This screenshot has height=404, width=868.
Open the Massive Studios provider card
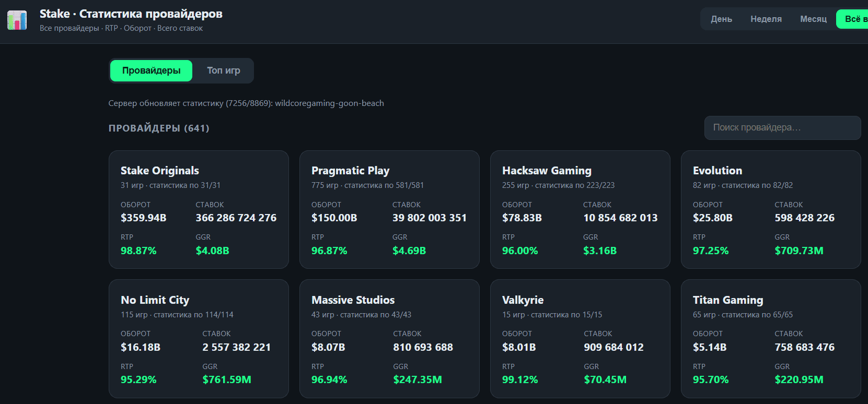(x=389, y=339)
